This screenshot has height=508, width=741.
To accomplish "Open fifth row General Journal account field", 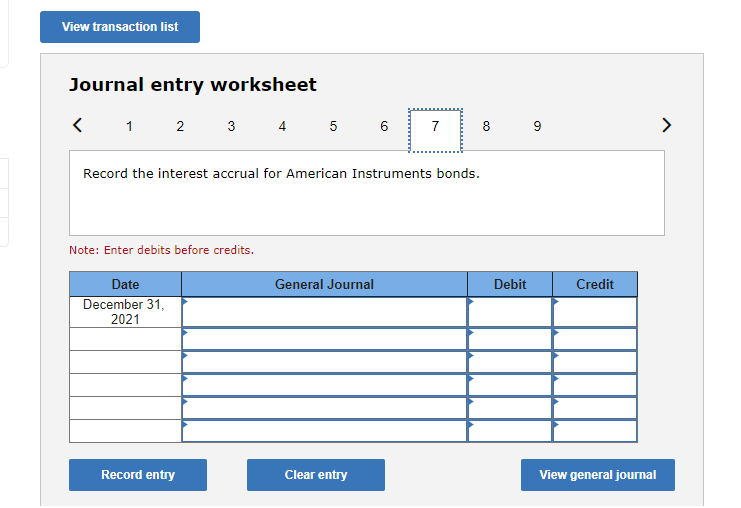I will pos(324,408).
